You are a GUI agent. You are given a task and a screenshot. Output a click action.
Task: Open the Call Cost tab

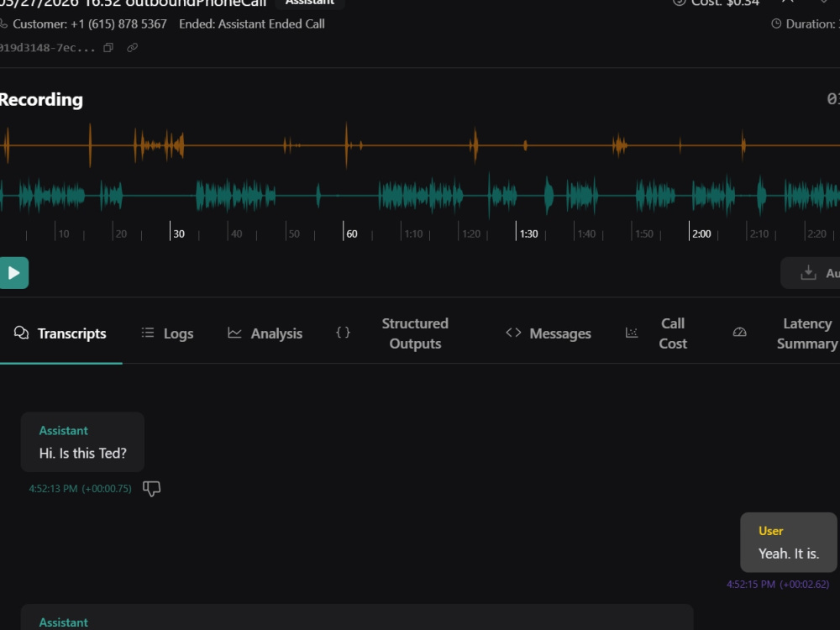click(x=657, y=333)
